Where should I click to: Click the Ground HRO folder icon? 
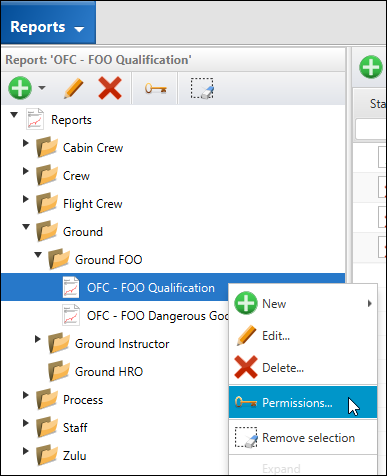pyautogui.click(x=59, y=371)
